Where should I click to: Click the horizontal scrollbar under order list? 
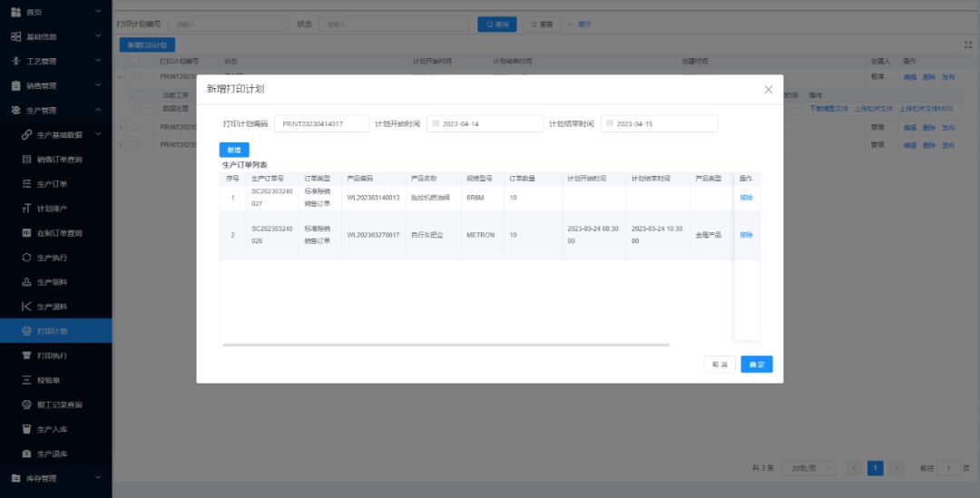[445, 345]
